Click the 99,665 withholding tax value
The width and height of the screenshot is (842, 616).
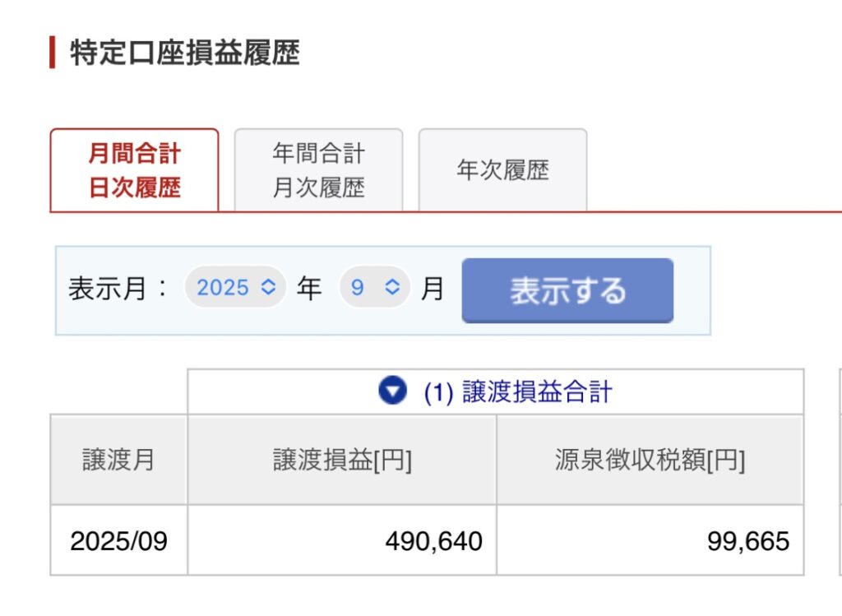coord(747,540)
